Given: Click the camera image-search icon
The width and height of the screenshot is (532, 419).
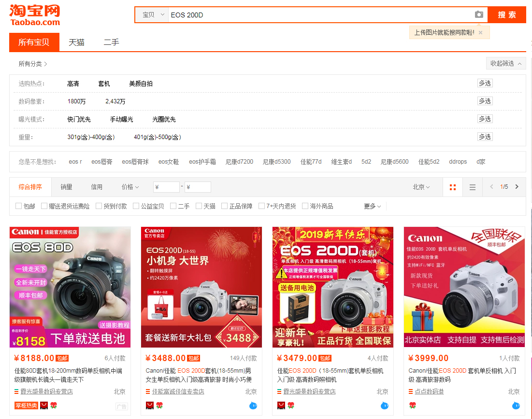Looking at the screenshot, I should (479, 14).
